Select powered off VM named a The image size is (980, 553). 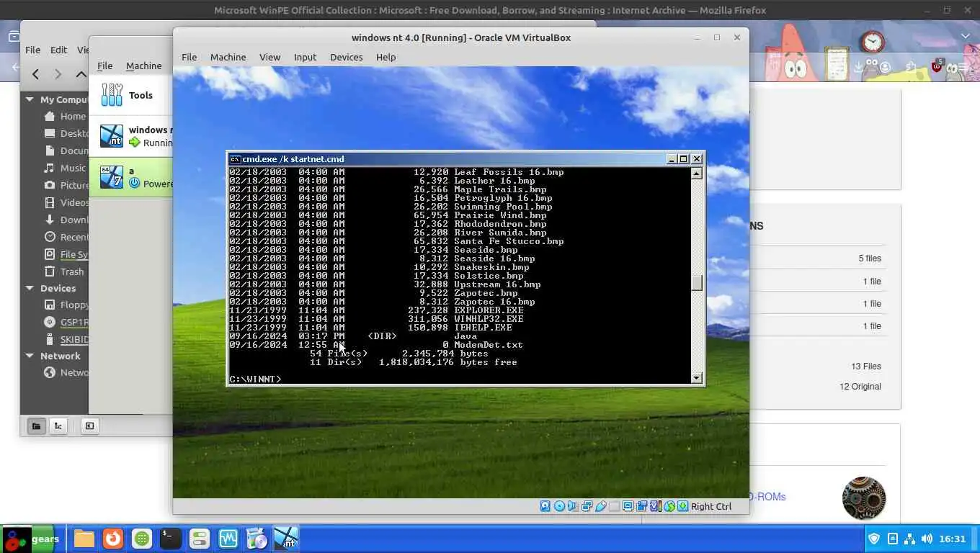tap(131, 177)
